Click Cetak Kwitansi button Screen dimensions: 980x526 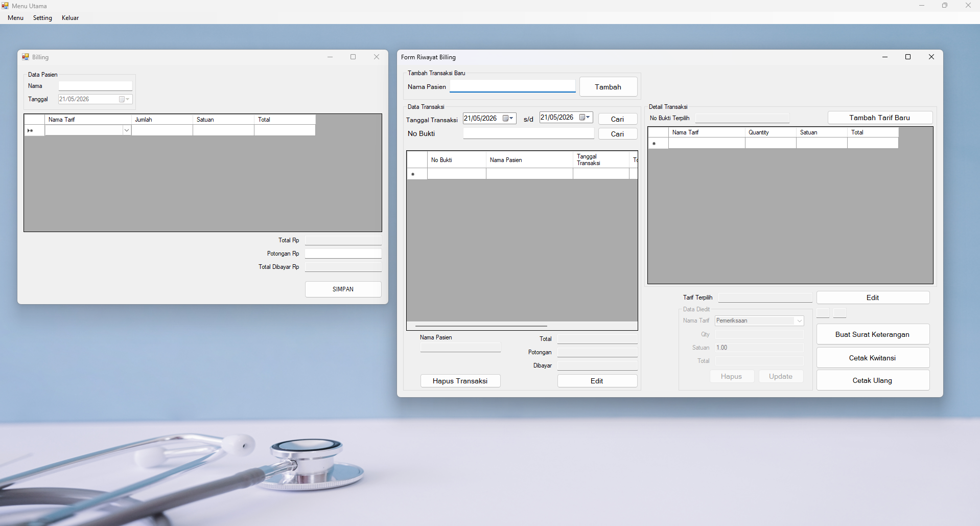[873, 358]
